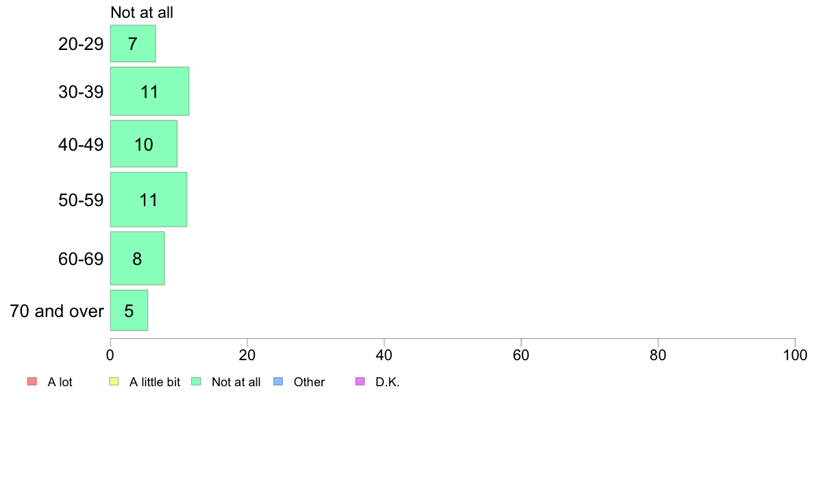
Task: Click the 100 tick label on x-axis
Action: point(795,355)
